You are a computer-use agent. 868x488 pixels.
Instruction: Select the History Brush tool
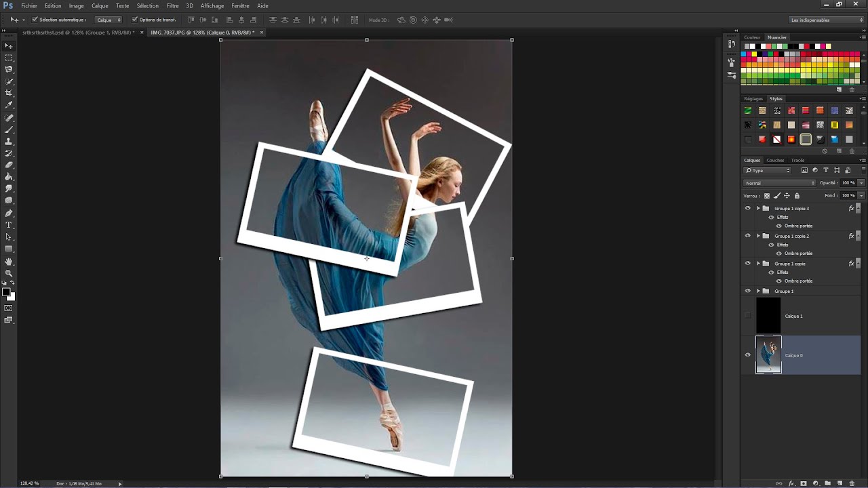(x=9, y=153)
